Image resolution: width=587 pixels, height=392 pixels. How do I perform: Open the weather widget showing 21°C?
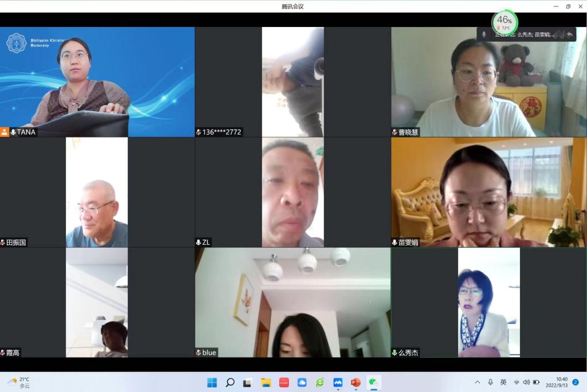point(18,382)
